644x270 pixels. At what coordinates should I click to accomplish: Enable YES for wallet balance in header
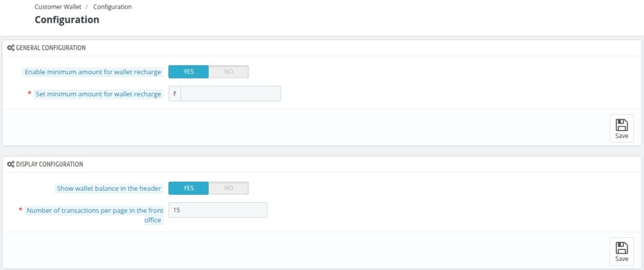pos(189,188)
